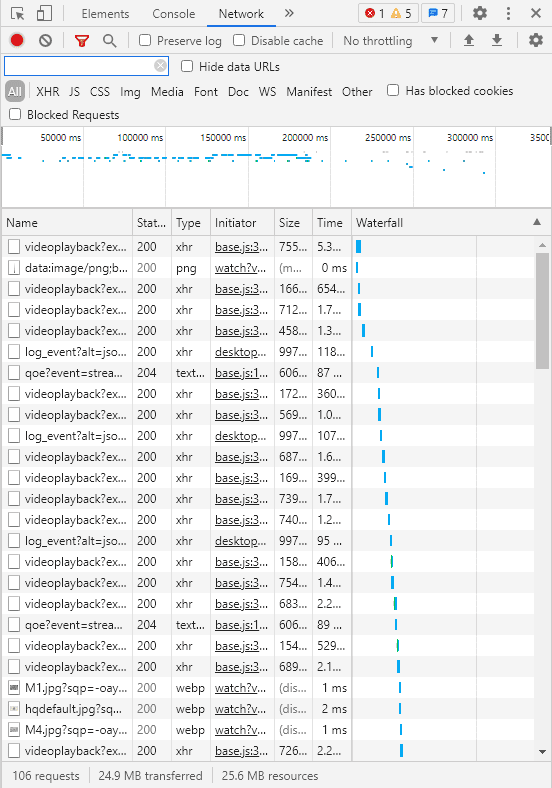Screen dimensions: 552x788
Task: Click the export HAR download arrow
Action: (x=497, y=40)
